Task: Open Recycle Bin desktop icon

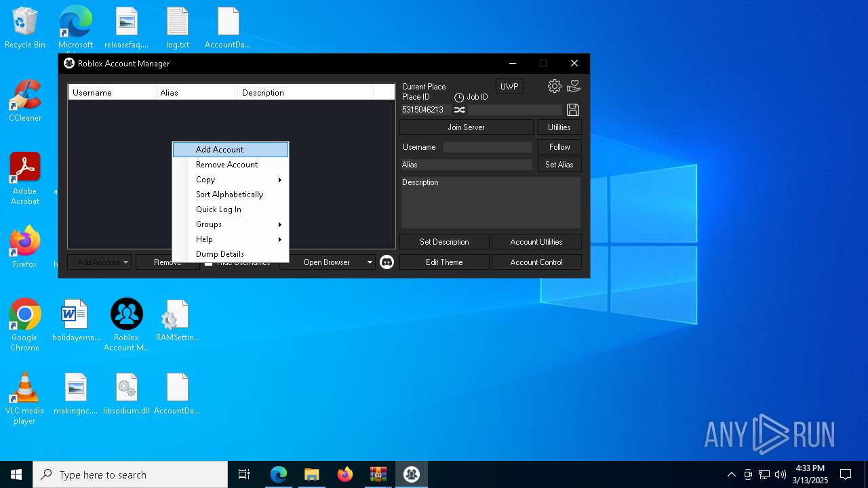Action: click(25, 28)
